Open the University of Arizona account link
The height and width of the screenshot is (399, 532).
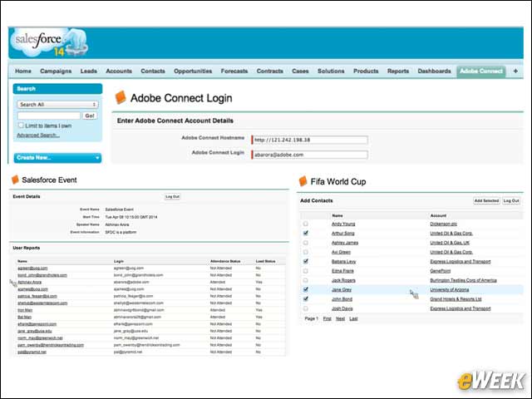click(x=450, y=290)
